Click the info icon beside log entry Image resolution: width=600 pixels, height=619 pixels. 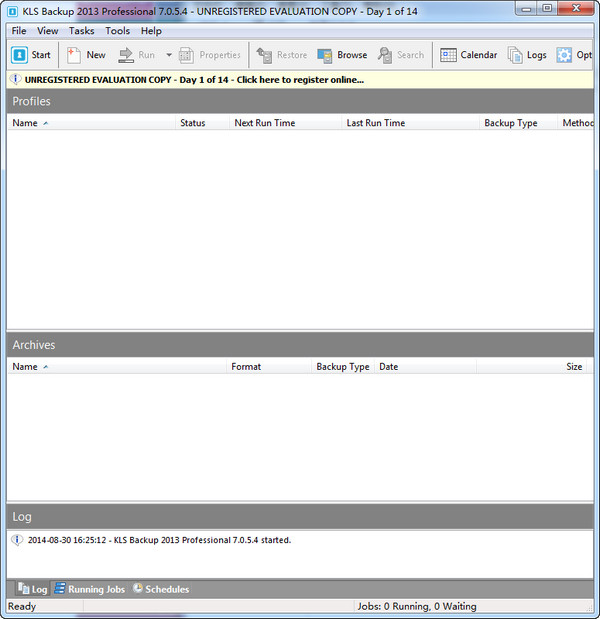[x=17, y=540]
